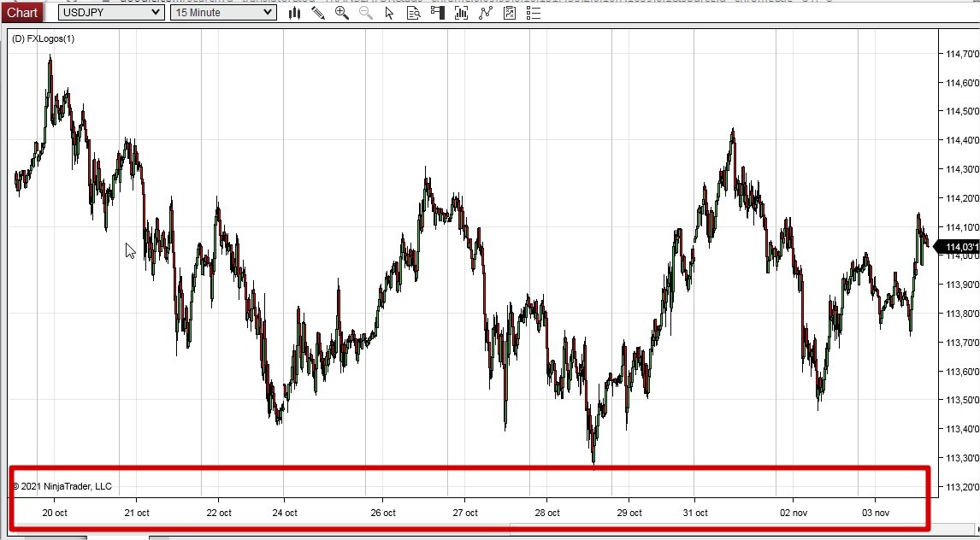Click the 114,70 price scale label

[x=963, y=54]
